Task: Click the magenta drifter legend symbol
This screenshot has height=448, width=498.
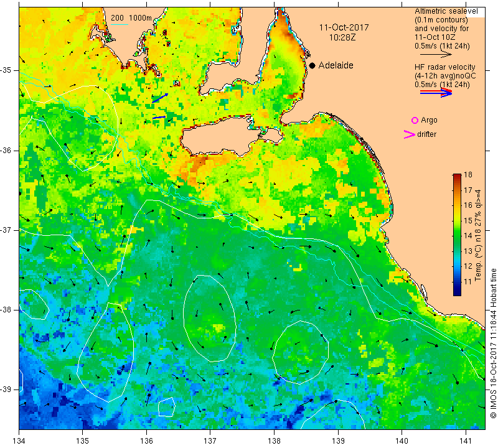Action: (409, 134)
